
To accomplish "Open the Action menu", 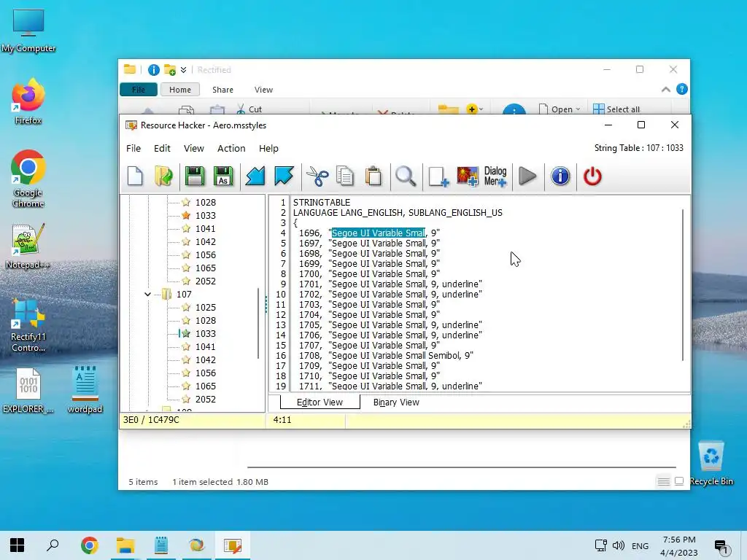I will 231,149.
